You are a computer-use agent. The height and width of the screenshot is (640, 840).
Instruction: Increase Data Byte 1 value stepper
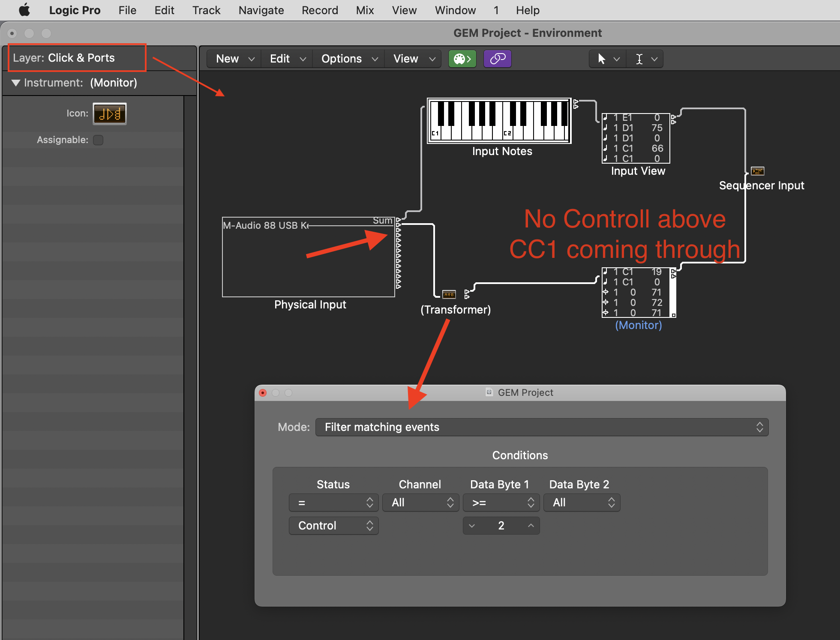pyautogui.click(x=531, y=526)
